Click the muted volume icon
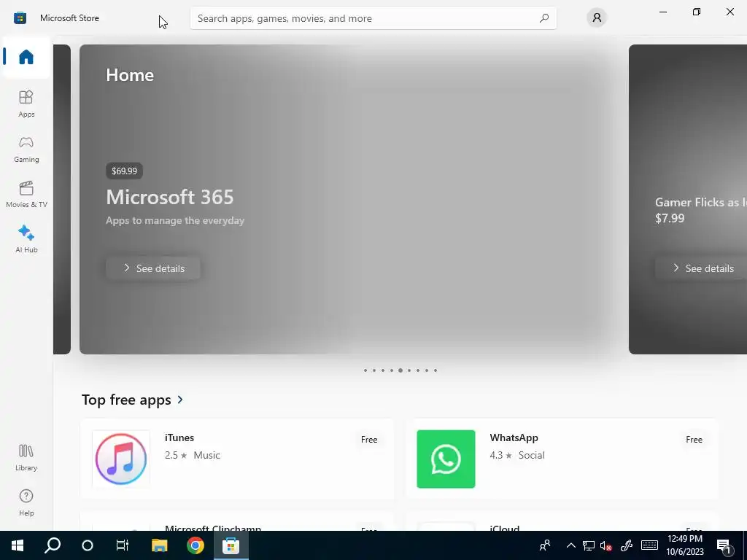The image size is (747, 560). 606,545
